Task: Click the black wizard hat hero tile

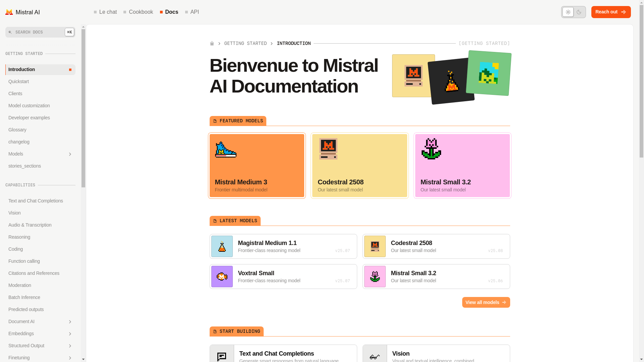Action: pyautogui.click(x=451, y=81)
